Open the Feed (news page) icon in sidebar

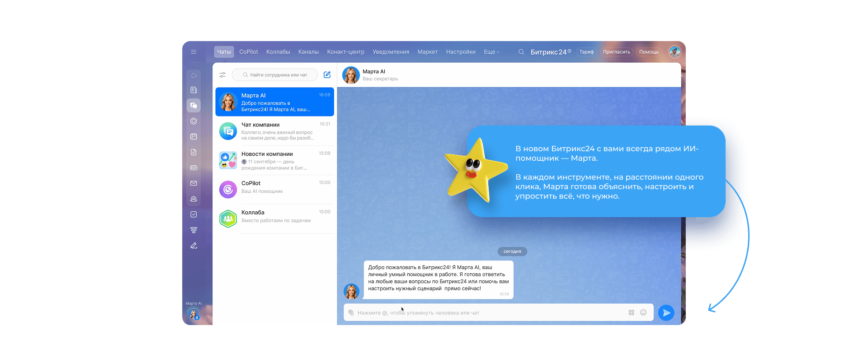[x=193, y=90]
